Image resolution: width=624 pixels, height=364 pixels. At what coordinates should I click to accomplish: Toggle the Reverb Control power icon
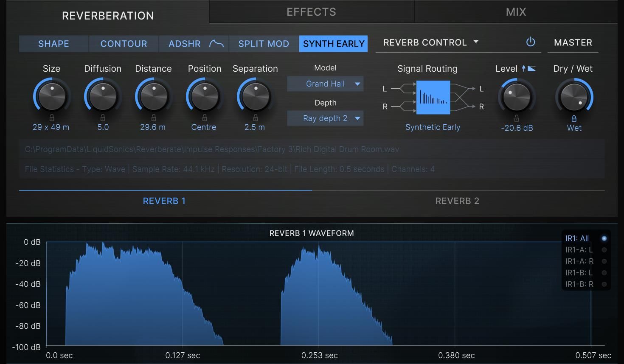tap(531, 42)
